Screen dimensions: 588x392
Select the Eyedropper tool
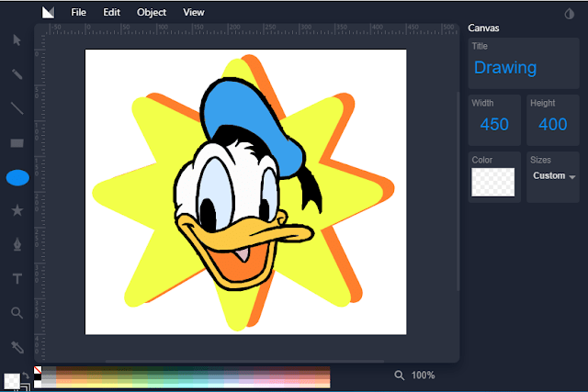point(17,347)
